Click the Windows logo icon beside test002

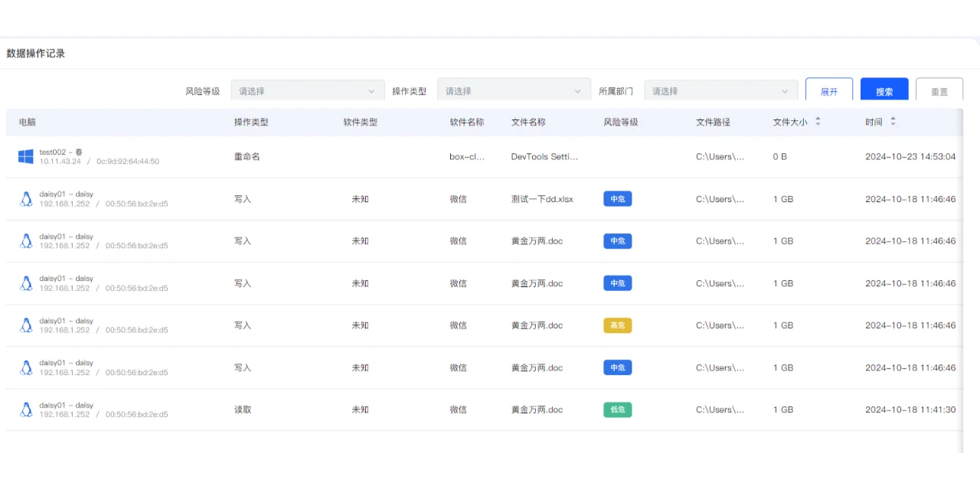coord(25,157)
